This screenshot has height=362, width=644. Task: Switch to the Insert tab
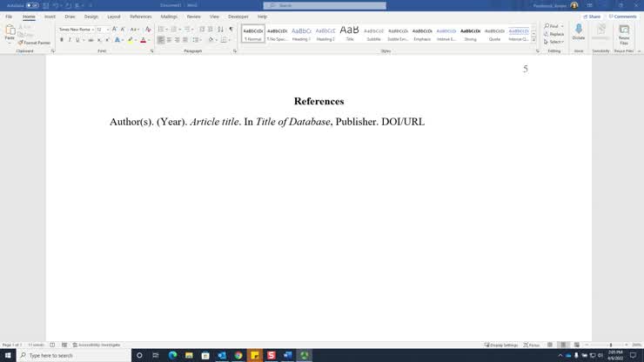(50, 17)
